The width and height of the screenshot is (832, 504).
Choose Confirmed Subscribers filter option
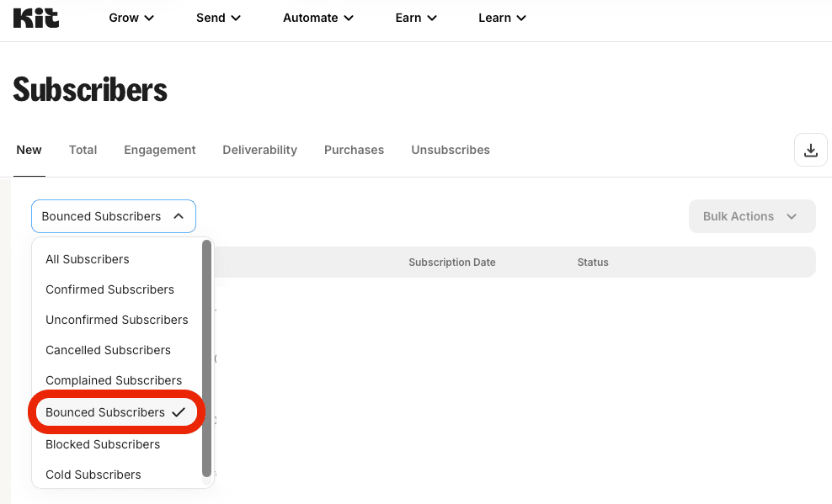(x=109, y=289)
